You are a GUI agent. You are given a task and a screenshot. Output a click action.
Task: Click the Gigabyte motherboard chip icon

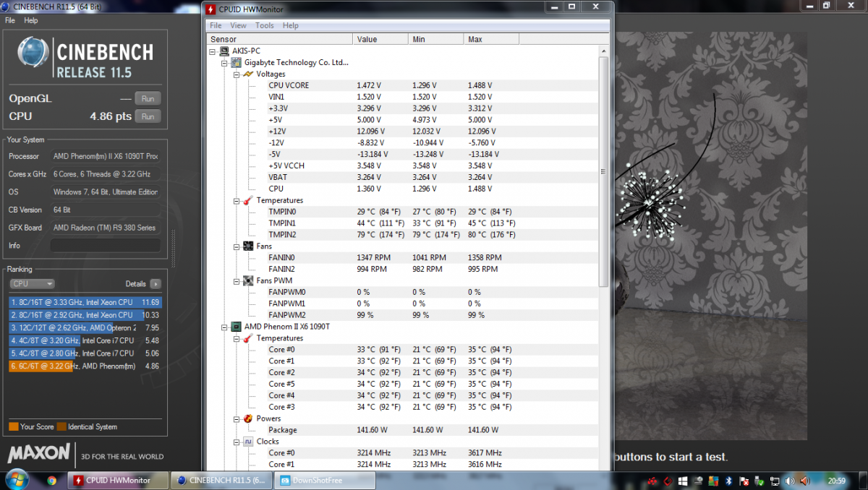click(237, 63)
